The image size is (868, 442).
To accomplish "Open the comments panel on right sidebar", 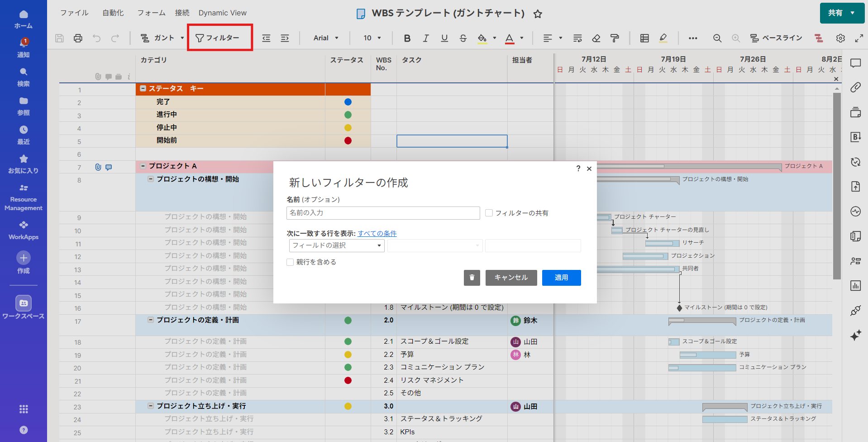I will coord(855,63).
